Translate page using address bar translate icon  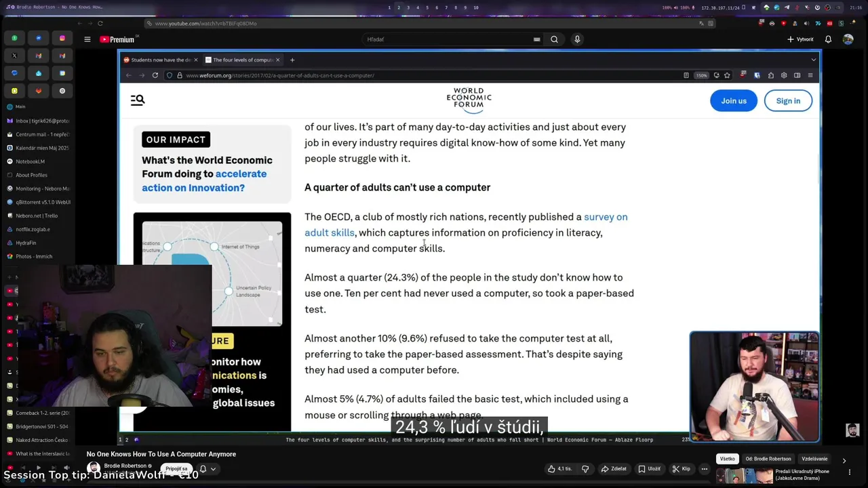702,23
